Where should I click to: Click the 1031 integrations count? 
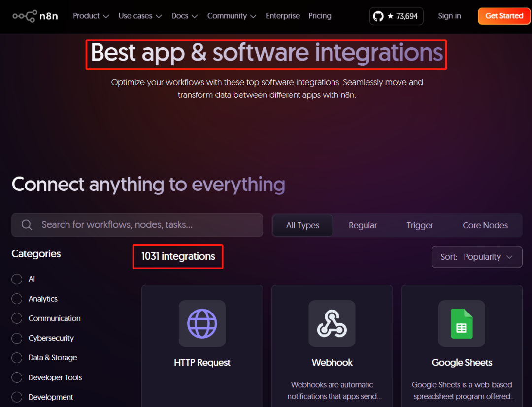178,256
